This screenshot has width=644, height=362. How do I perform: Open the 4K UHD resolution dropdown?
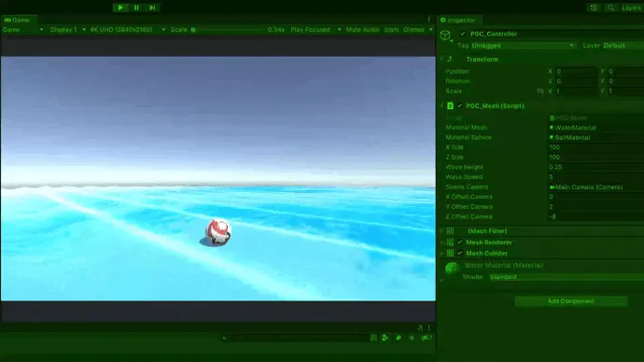[127, 30]
